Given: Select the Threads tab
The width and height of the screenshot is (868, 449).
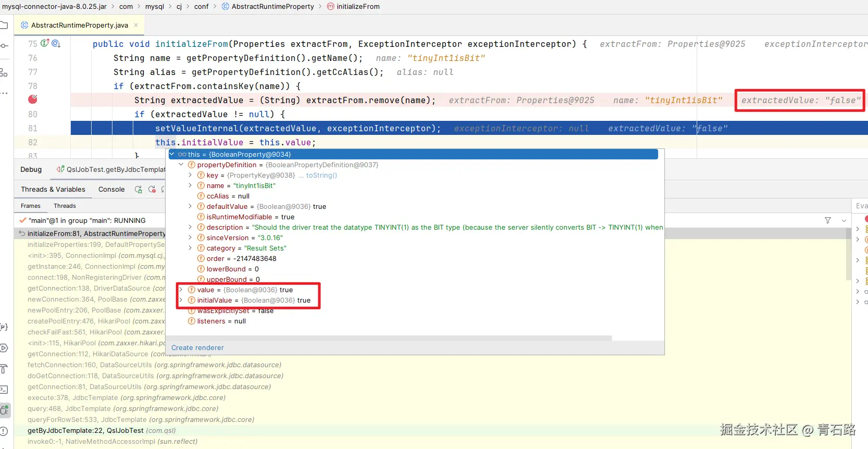Looking at the screenshot, I should [65, 206].
